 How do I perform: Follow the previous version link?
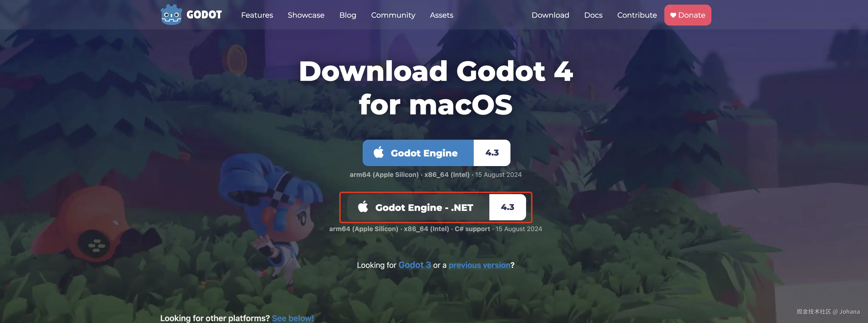pos(479,265)
